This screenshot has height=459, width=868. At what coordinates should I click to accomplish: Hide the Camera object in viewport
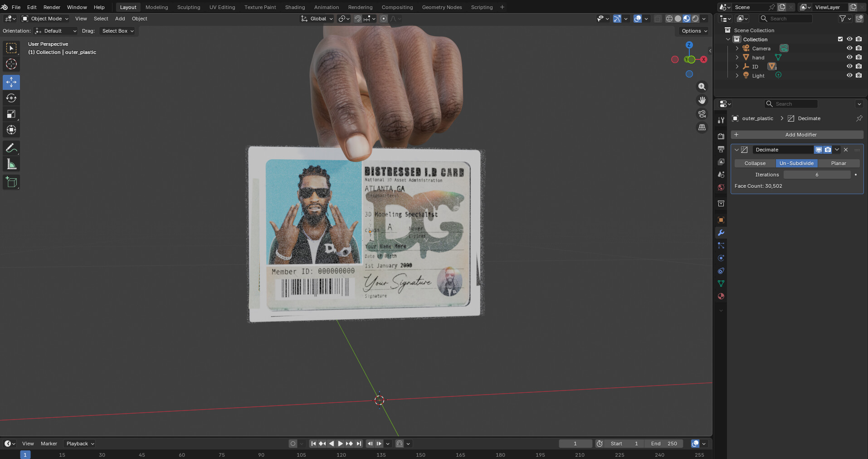[849, 48]
